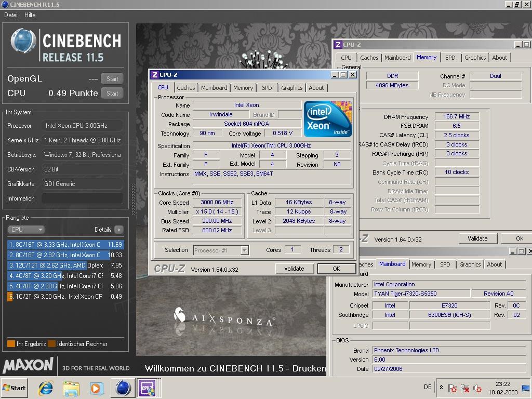Click the Package field Socket 604 mPGA
The height and width of the screenshot is (399, 532).
tap(247, 124)
